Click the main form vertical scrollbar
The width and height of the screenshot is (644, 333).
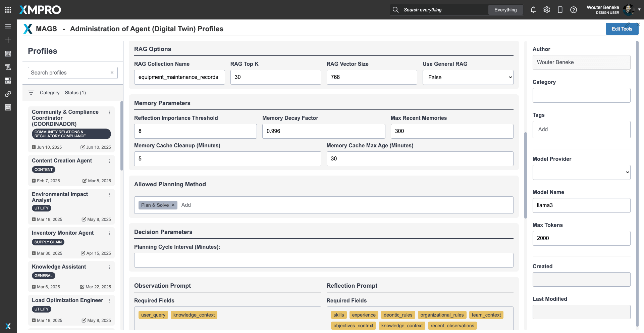point(525,175)
